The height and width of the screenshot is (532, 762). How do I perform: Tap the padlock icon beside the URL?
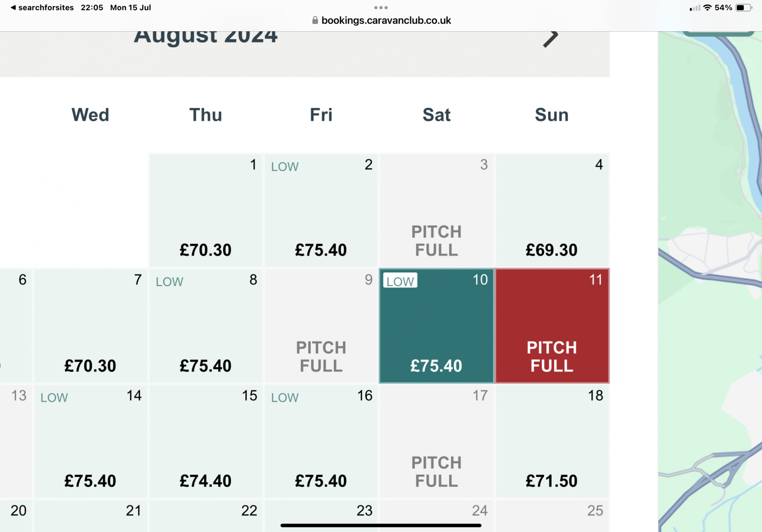[315, 20]
